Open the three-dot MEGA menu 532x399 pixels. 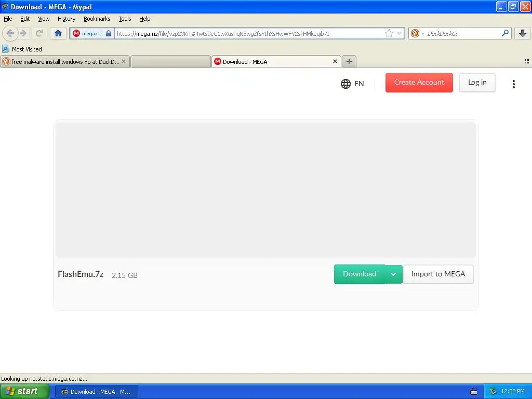click(x=514, y=84)
